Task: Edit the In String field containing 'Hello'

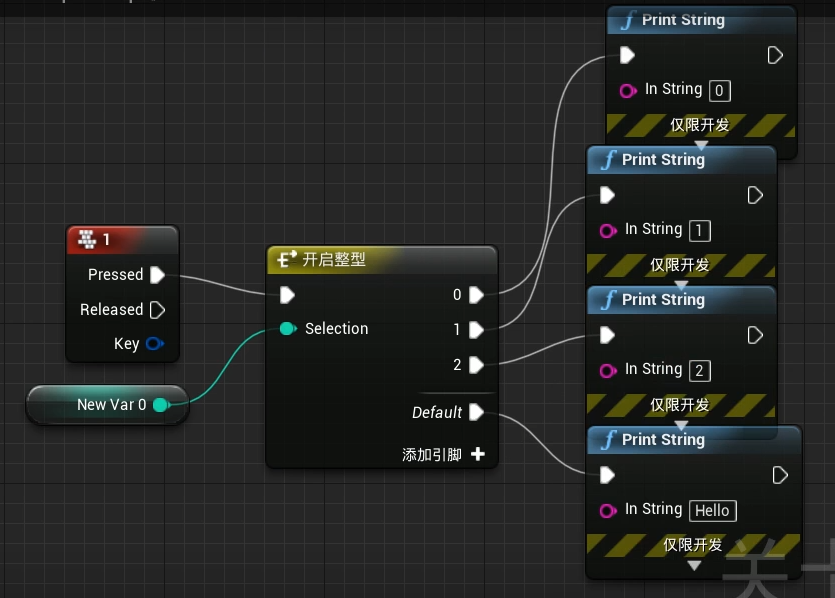Action: [712, 510]
